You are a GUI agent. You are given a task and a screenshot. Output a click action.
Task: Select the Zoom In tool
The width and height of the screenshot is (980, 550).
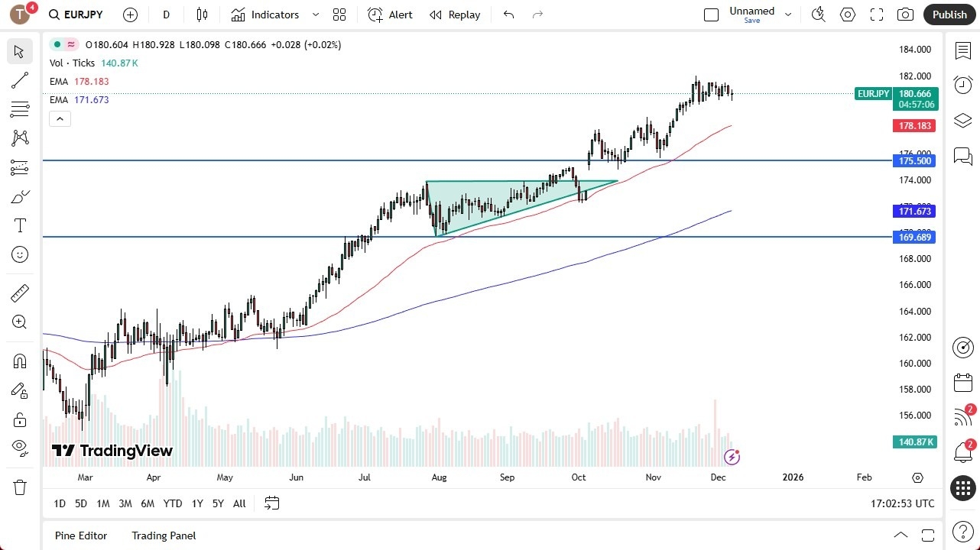[19, 322]
